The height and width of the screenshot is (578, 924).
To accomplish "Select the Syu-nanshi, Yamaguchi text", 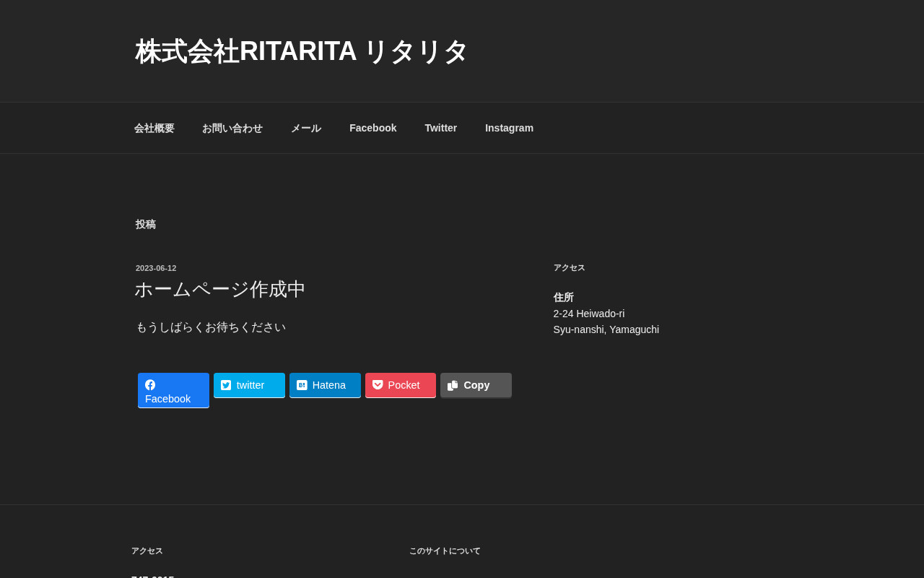I will click(x=606, y=329).
